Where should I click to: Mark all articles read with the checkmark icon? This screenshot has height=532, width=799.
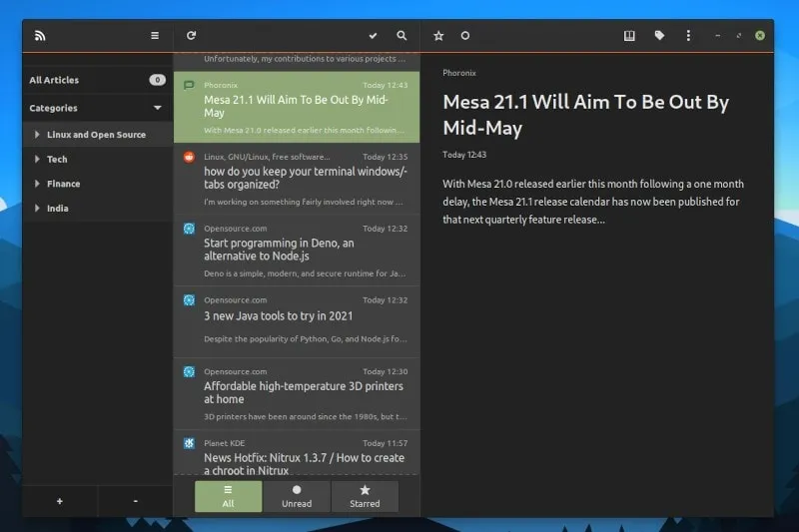point(373,36)
